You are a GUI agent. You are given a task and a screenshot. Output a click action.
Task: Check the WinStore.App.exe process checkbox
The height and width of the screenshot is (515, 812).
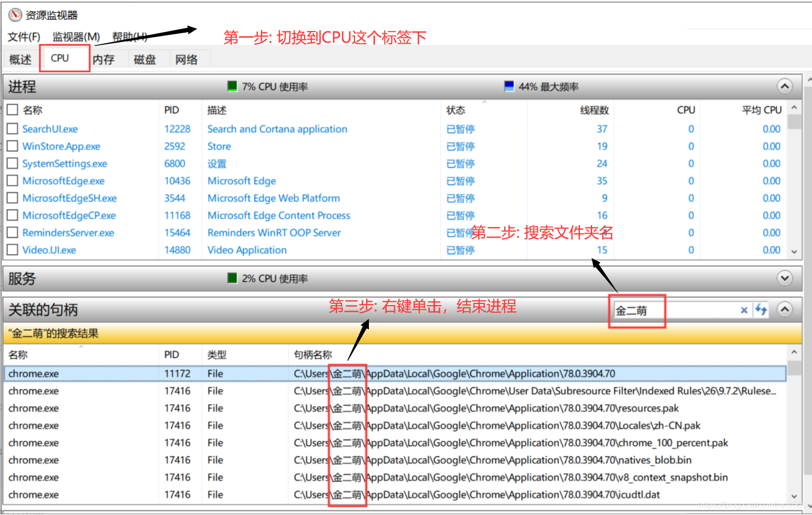(12, 146)
